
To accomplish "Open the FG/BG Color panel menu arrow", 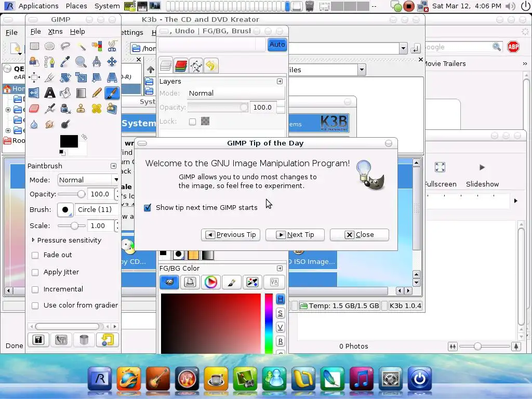I will click(x=280, y=269).
